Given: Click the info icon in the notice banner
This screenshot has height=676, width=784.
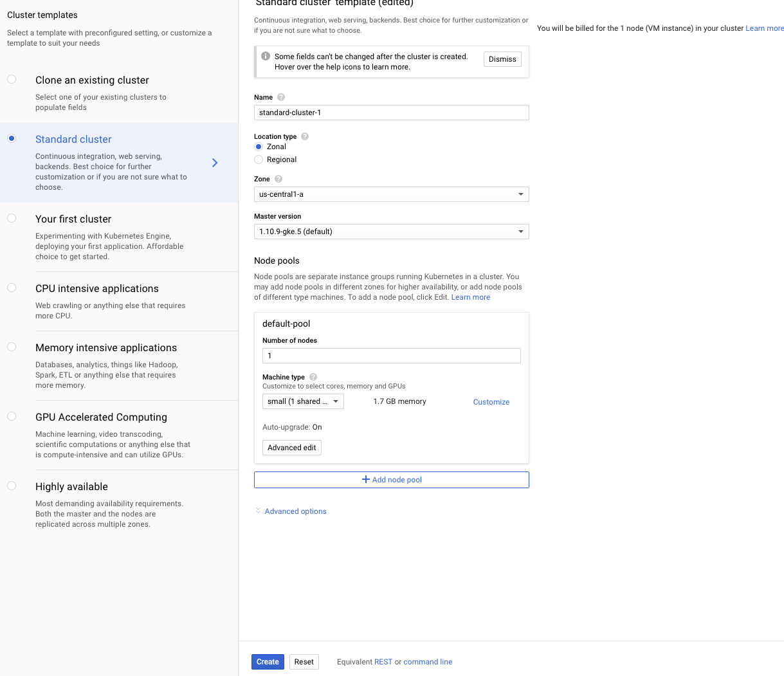Looking at the screenshot, I should (266, 56).
